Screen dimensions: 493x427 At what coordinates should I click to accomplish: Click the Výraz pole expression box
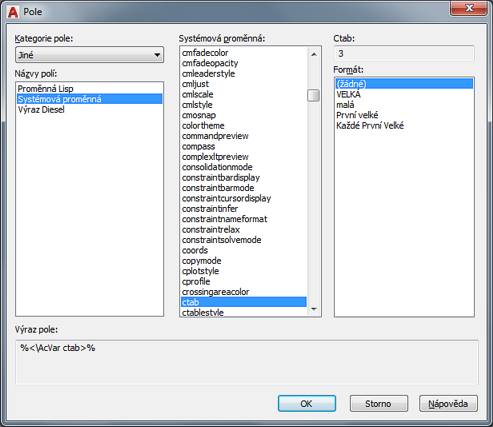pos(247,363)
